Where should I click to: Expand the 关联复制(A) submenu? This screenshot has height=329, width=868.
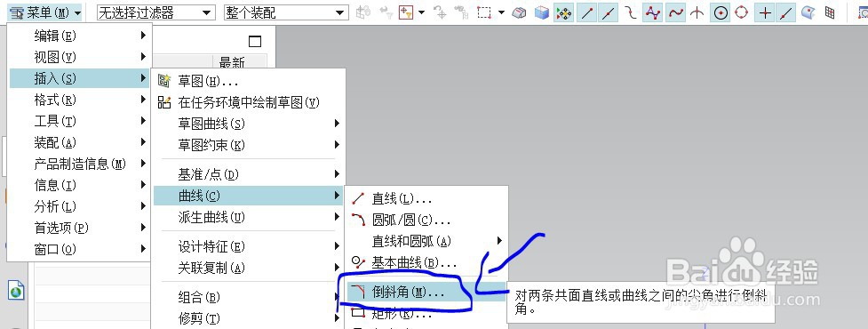pos(249,268)
